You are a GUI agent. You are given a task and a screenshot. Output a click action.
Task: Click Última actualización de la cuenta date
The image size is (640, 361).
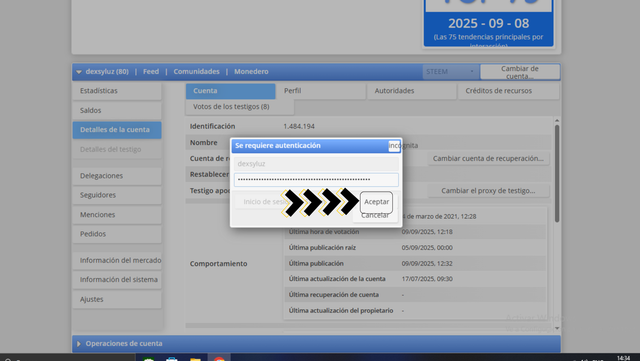point(427,279)
